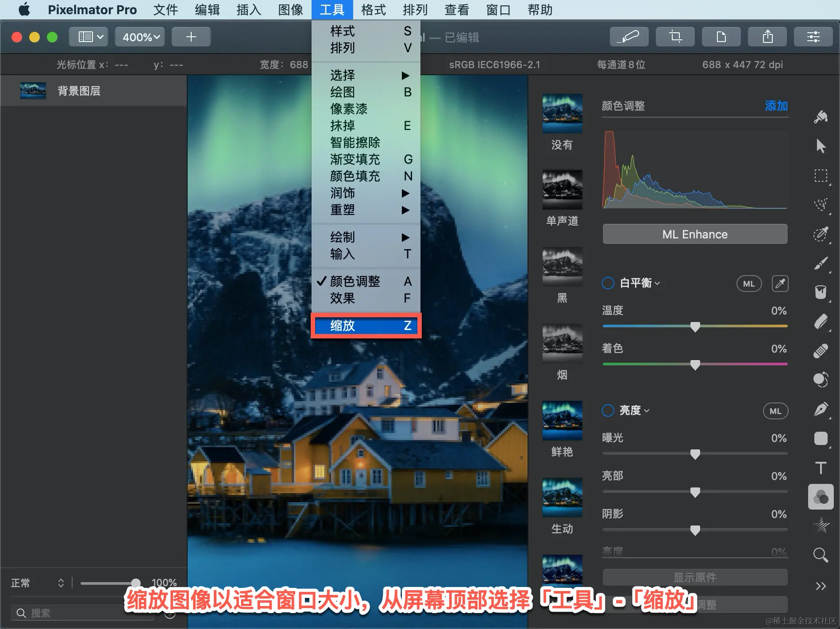Select the rectangular marquee selection tool
The image size is (840, 629).
(x=821, y=176)
